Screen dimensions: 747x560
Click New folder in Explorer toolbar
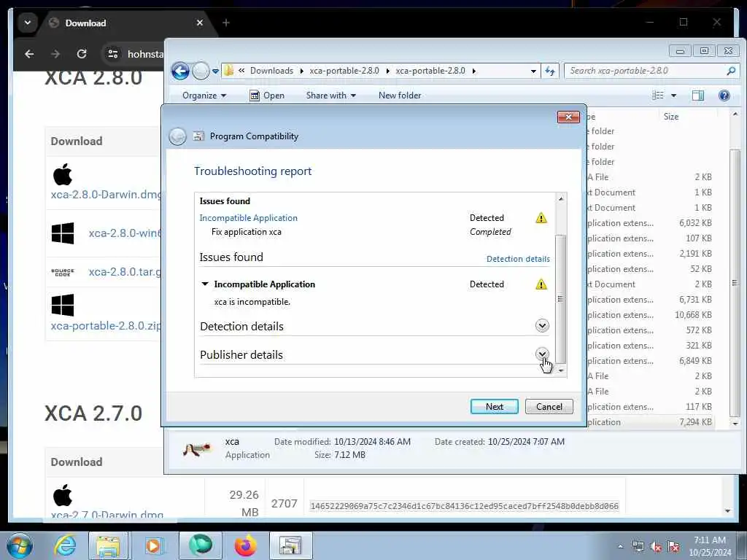(x=400, y=96)
